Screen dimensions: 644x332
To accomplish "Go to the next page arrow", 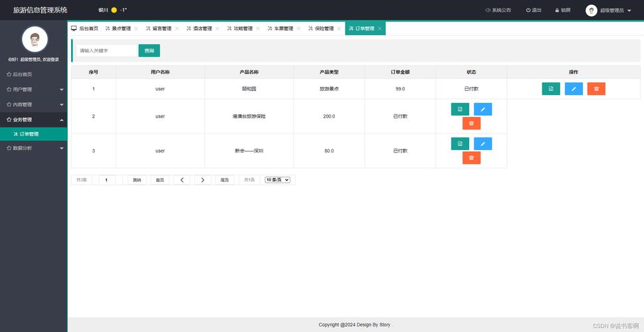I will (203, 180).
